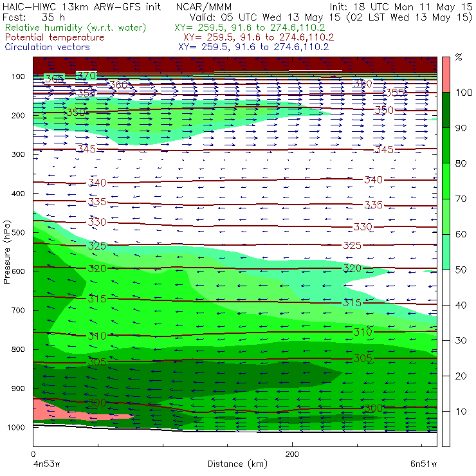The image size is (476, 476).
Task: Click the aqua 50–60% colorbar segment
Action: pyautogui.click(x=446, y=252)
